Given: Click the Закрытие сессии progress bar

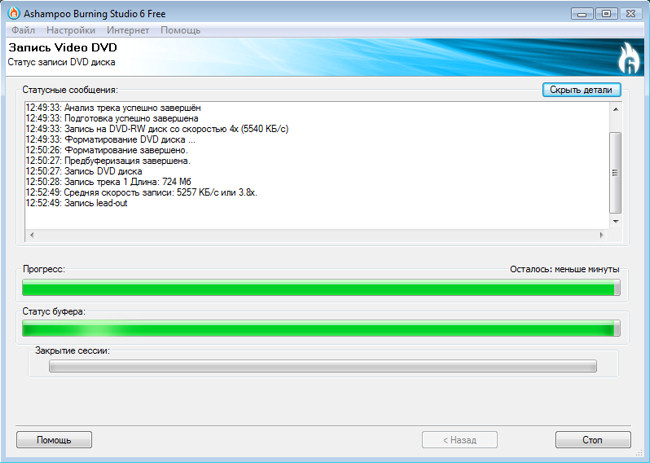Looking at the screenshot, I should coord(323,366).
